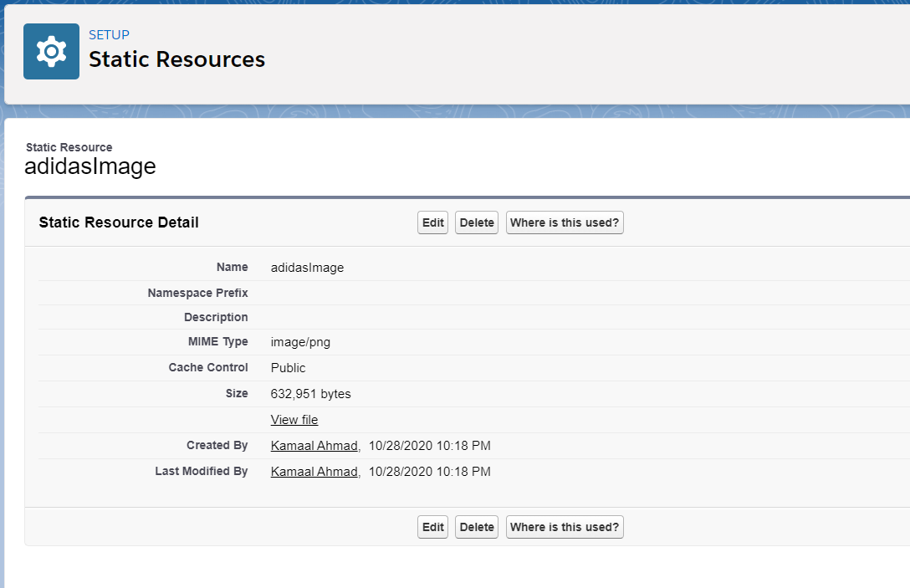This screenshot has height=588, width=910.
Task: Click the large adidasImage page heading
Action: point(90,166)
